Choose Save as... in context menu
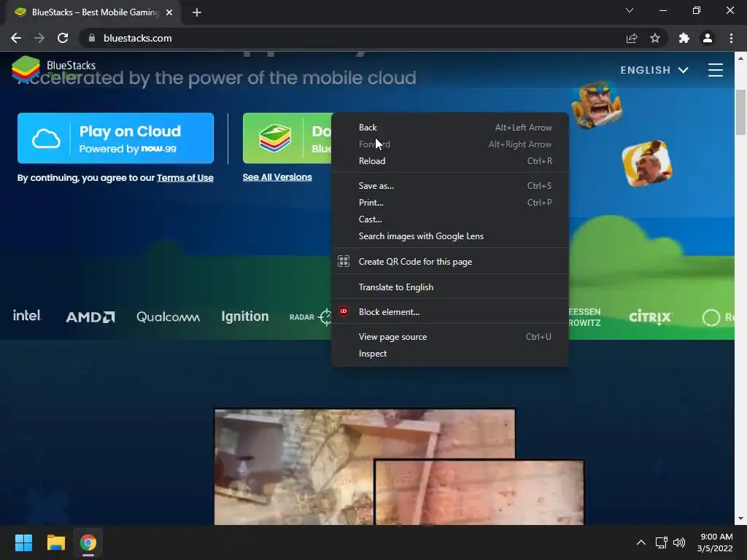 [449, 186]
